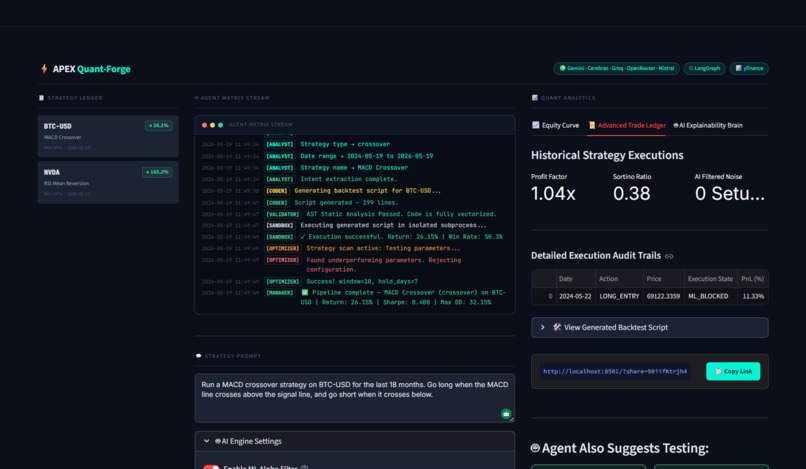Click the lightning bolt APEX logo icon
806x469 pixels.
point(44,69)
